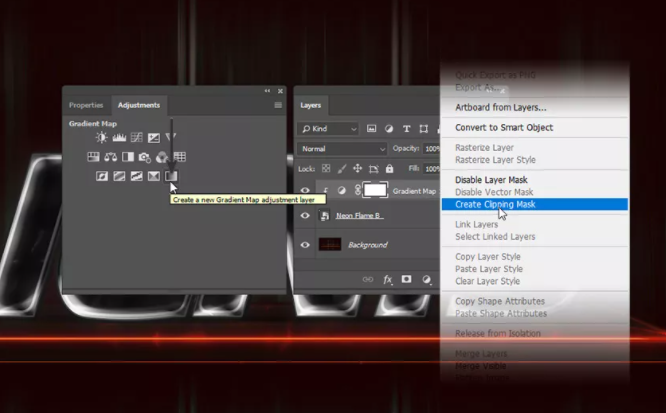Add a layer mask from Layers panel bottom
Screen dimensions: 666x413
(406, 279)
